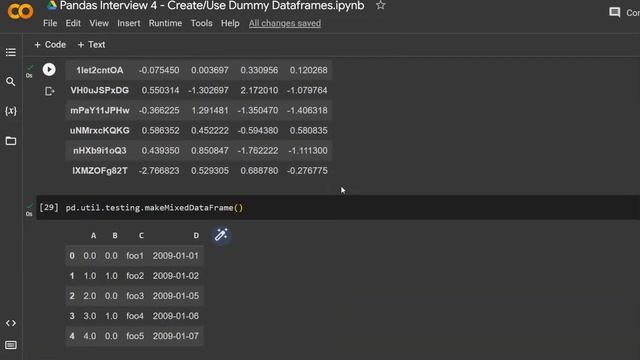Click the foo3 cell
Screen dimensions: 640x360
pos(135,296)
